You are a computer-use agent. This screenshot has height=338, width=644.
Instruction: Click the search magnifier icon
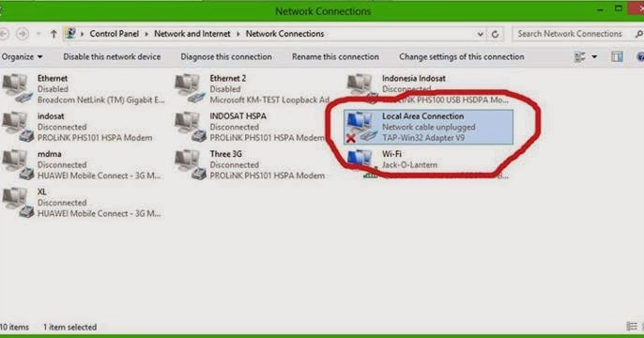pyautogui.click(x=639, y=34)
